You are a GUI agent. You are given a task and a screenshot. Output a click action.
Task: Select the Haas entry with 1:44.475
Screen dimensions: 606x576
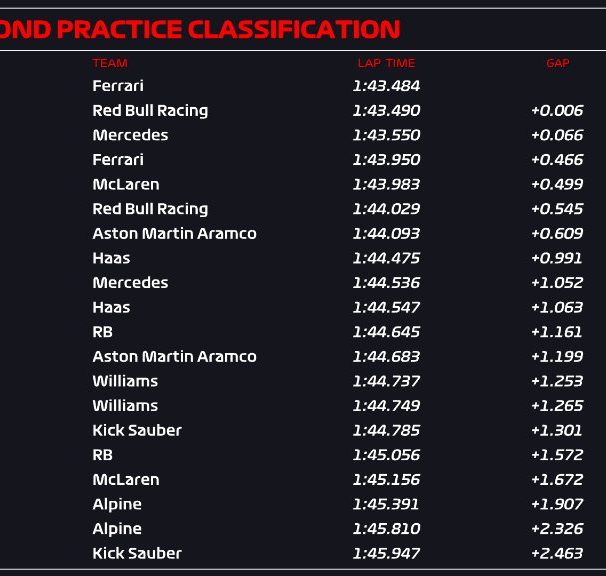click(x=111, y=258)
